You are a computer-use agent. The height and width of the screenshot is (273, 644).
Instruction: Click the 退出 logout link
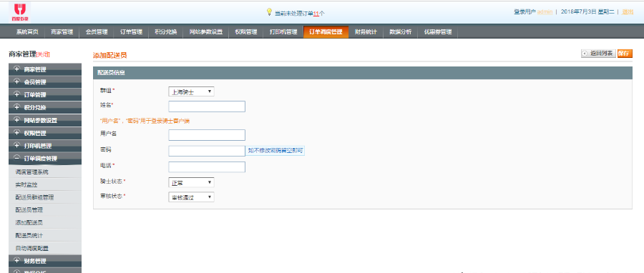point(628,12)
